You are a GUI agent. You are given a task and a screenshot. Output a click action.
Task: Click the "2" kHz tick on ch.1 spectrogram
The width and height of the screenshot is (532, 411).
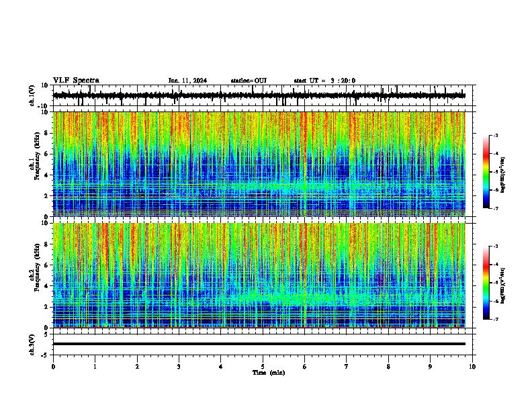click(47, 195)
